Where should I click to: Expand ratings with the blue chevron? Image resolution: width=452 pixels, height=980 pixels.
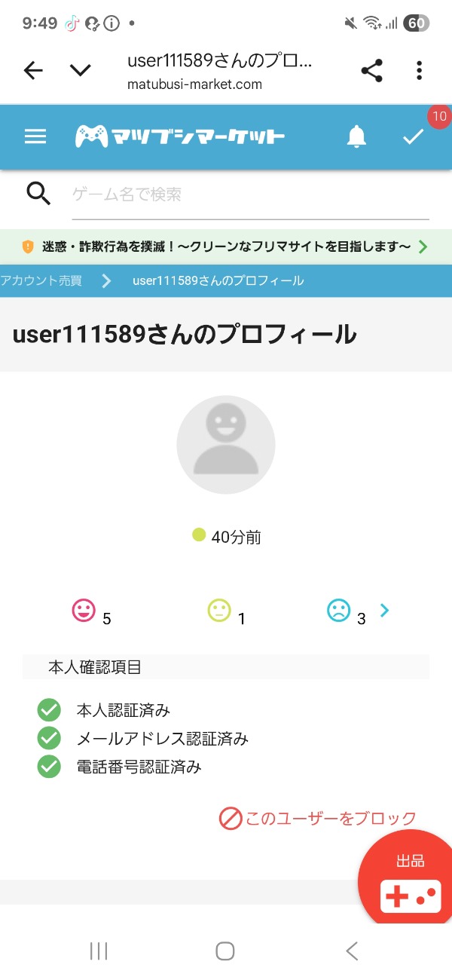pos(384,611)
